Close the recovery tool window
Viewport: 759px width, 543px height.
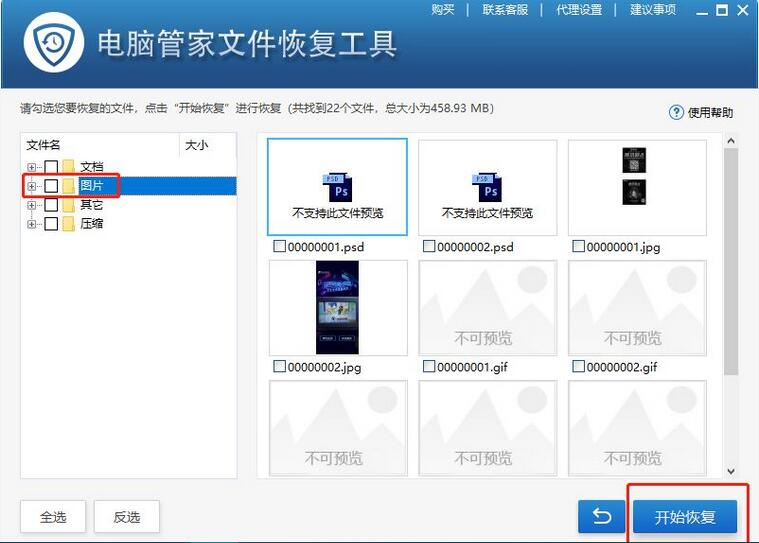click(743, 10)
